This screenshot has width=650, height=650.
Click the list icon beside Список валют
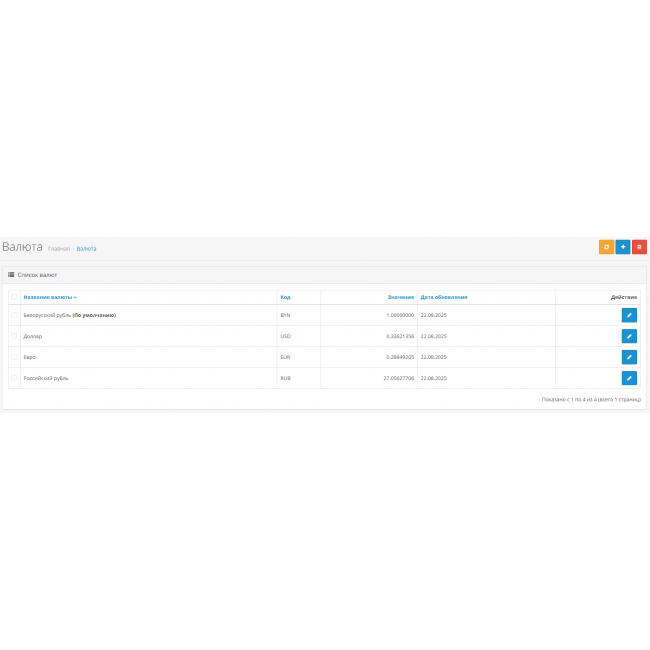point(11,274)
